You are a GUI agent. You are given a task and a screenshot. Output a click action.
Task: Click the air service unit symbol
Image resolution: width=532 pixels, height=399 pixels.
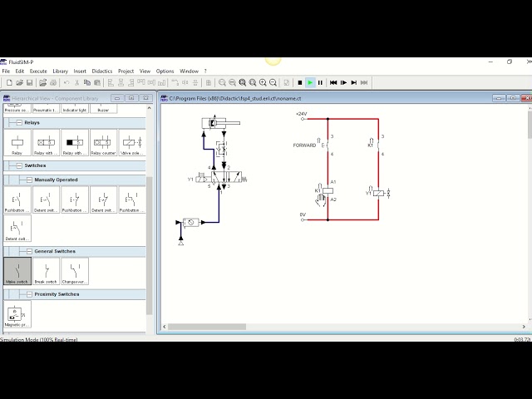pyautogui.click(x=191, y=223)
